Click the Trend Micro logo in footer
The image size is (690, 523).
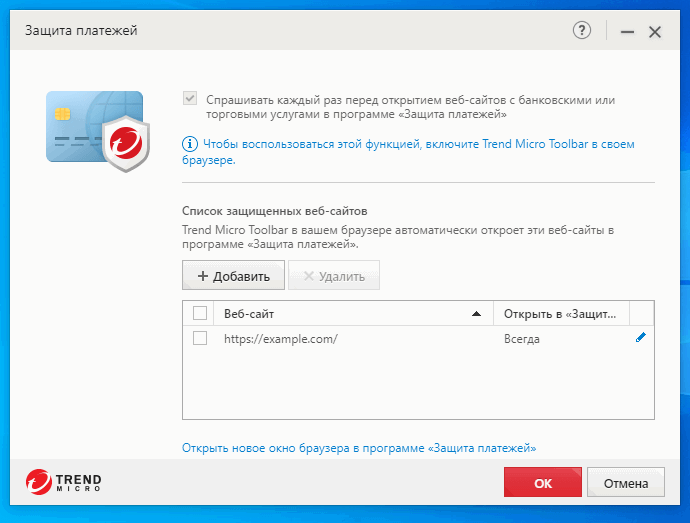(63, 482)
